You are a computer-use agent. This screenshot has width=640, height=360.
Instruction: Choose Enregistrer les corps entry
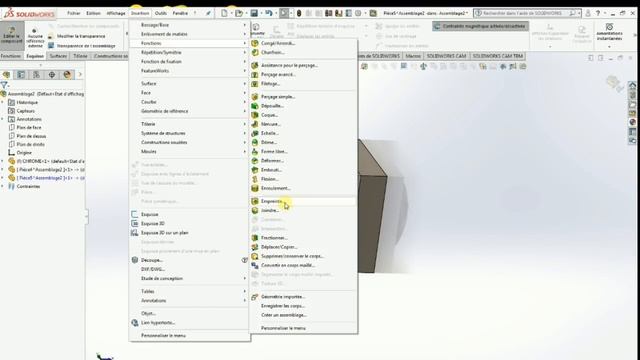point(283,306)
